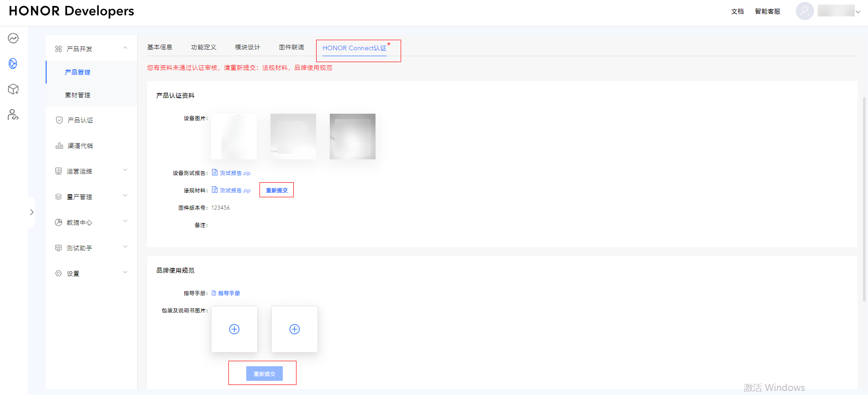Click the user account icon in left rail
This screenshot has width=868, height=395.
pyautogui.click(x=13, y=115)
